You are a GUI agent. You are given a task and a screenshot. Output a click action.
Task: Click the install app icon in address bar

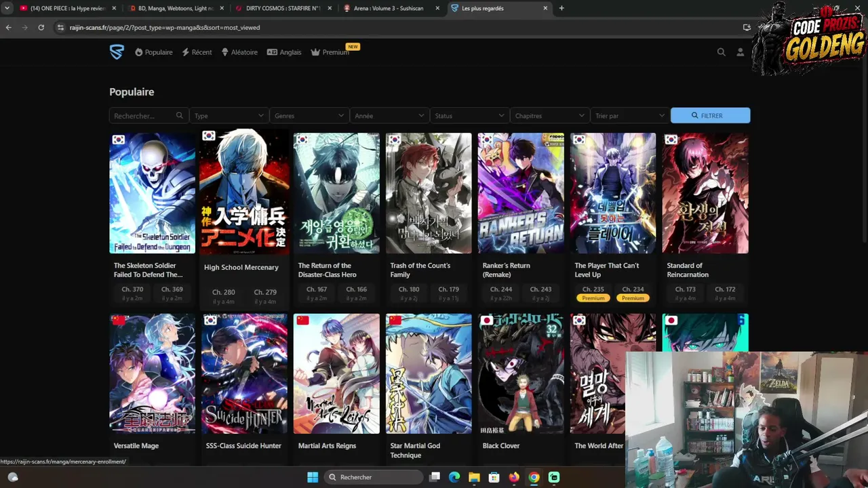point(747,28)
